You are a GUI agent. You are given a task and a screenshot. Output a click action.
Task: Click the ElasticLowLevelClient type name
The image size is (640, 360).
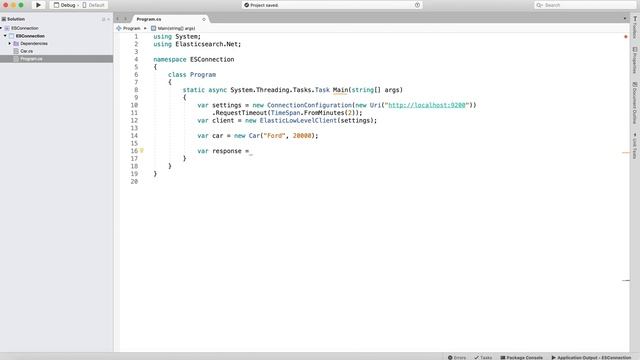pyautogui.click(x=298, y=120)
